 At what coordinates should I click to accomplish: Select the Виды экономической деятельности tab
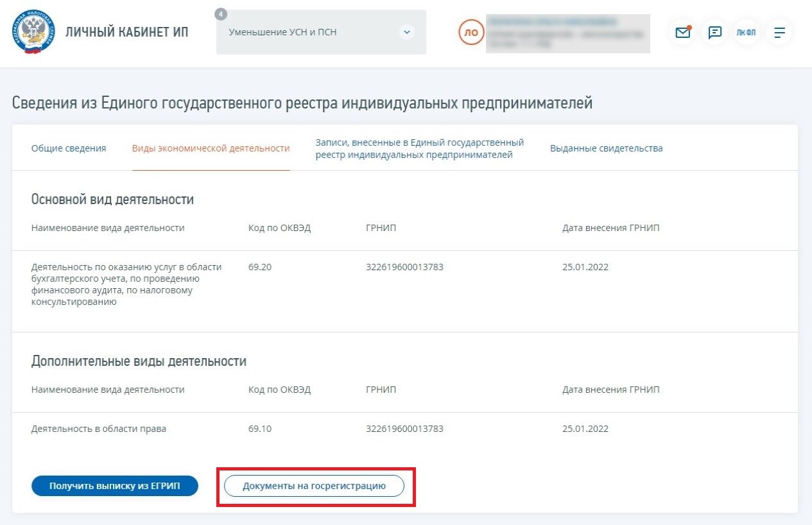point(211,148)
